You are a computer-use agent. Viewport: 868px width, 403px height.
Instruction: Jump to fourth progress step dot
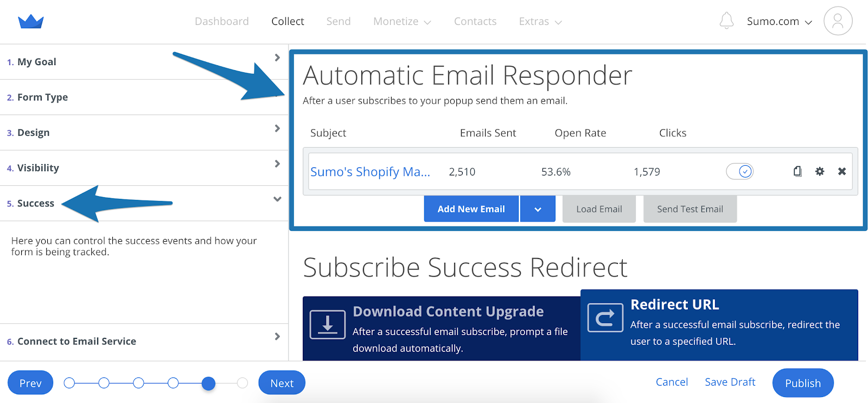(174, 383)
